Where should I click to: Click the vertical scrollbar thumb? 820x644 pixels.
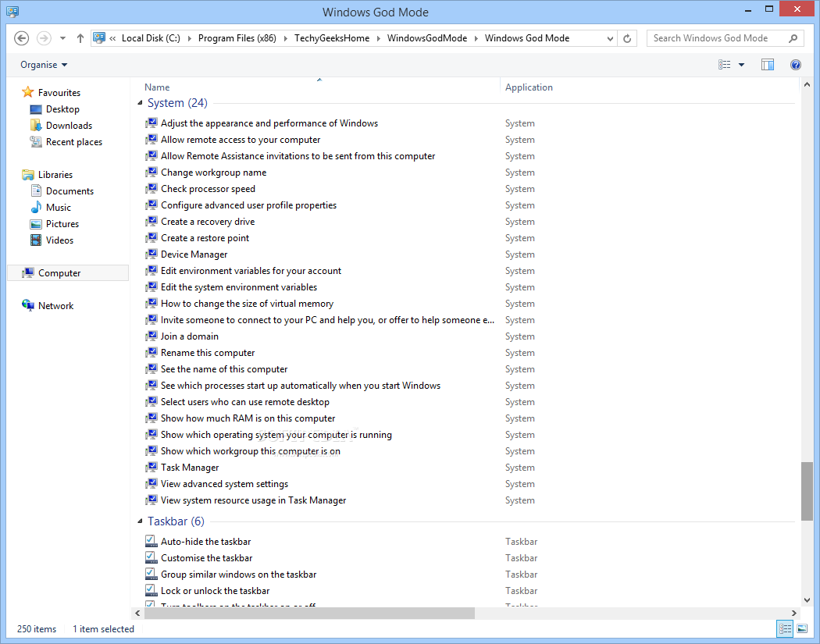pos(807,491)
